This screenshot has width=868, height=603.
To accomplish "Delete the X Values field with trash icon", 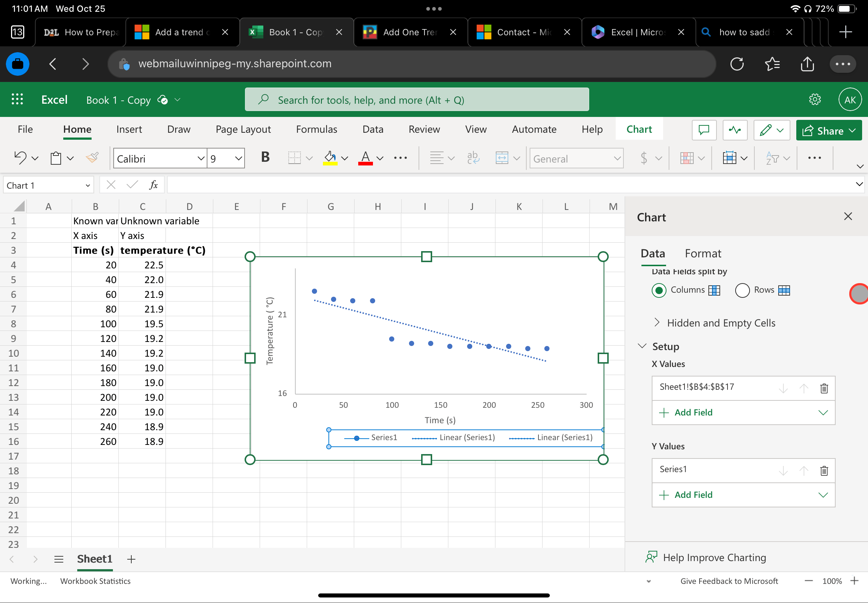I will 824,388.
